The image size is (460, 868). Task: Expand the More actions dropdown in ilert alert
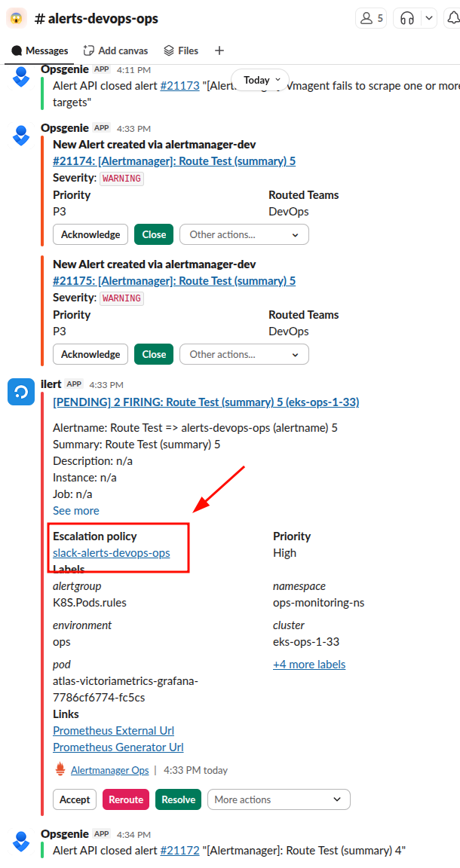(x=278, y=799)
